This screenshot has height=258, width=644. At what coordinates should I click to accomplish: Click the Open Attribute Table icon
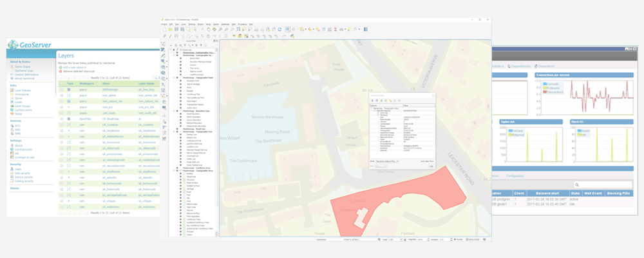tap(324, 29)
